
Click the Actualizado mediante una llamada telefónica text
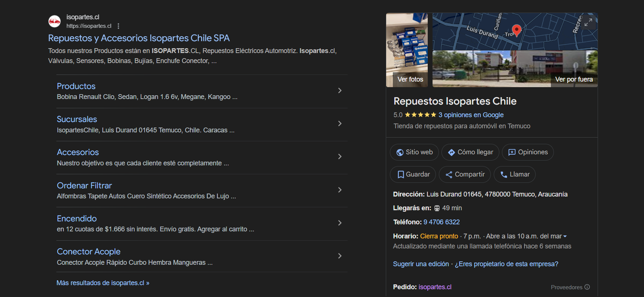482,246
